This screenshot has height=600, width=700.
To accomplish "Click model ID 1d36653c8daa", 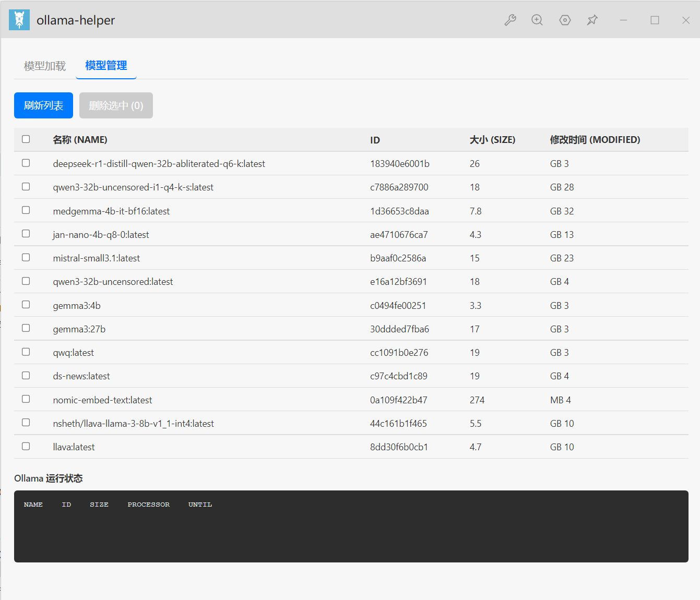I will [399, 211].
